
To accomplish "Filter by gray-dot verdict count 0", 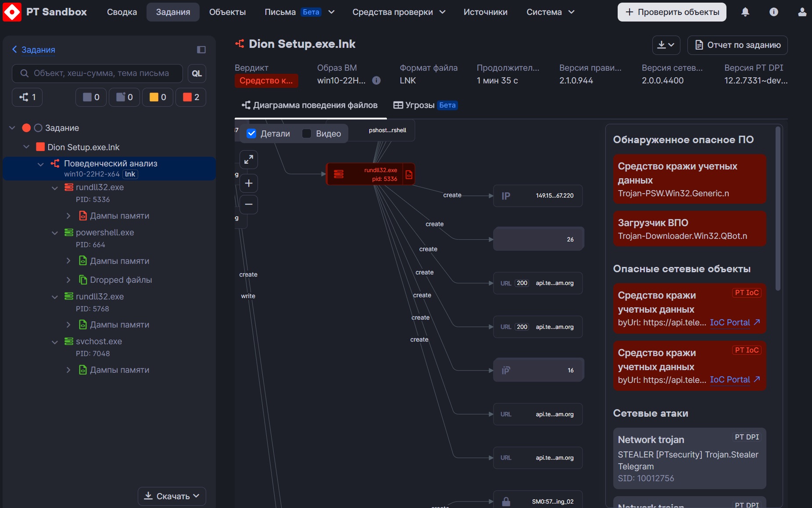I will (x=125, y=97).
